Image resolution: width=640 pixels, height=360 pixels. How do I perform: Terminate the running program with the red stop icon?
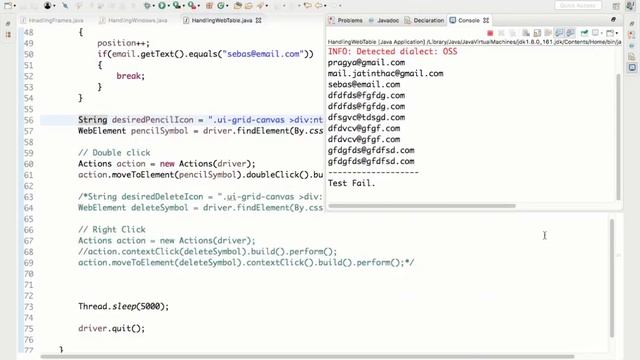tap(490, 33)
